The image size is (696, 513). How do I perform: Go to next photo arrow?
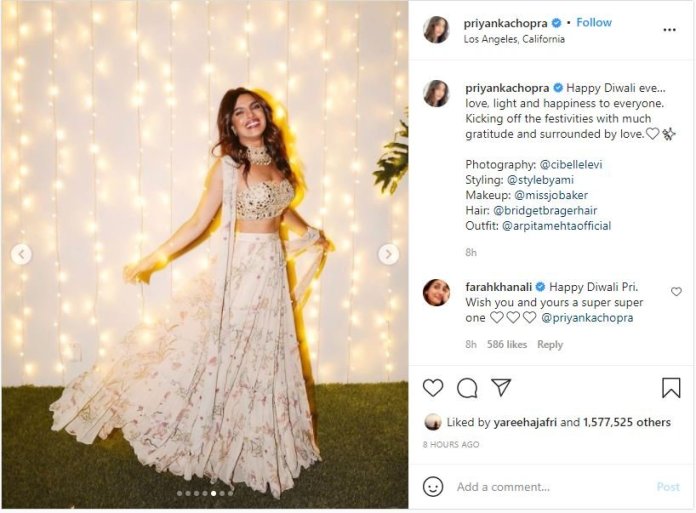pos(388,254)
